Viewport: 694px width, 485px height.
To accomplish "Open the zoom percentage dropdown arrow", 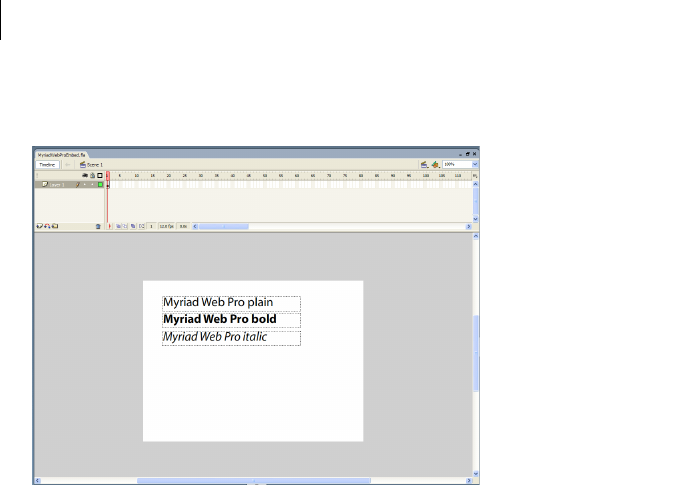I will point(475,164).
